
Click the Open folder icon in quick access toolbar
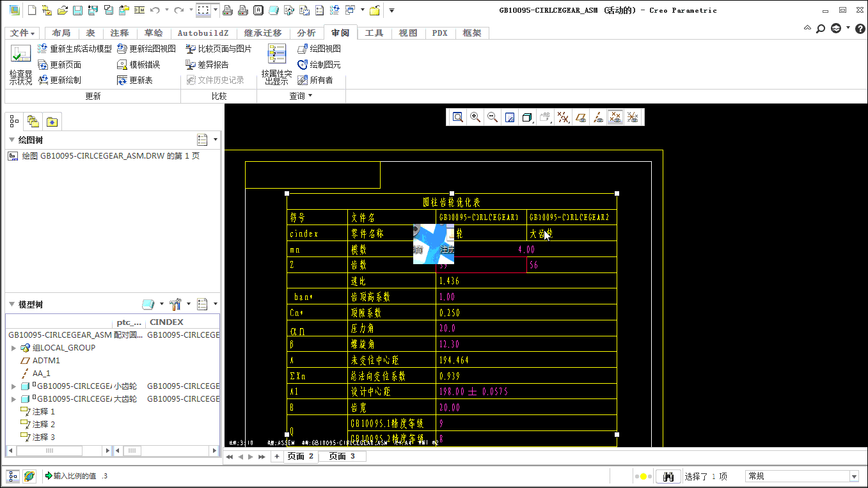[62, 10]
